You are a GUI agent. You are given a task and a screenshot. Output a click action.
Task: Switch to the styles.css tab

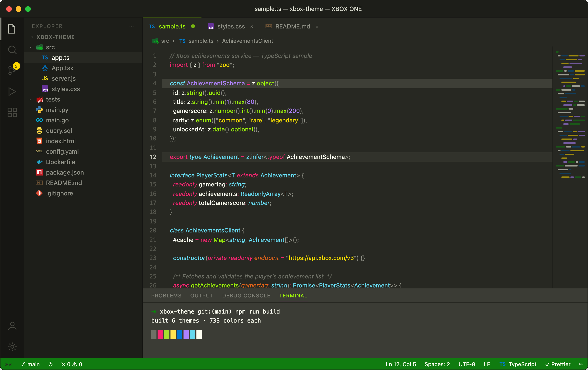231,26
